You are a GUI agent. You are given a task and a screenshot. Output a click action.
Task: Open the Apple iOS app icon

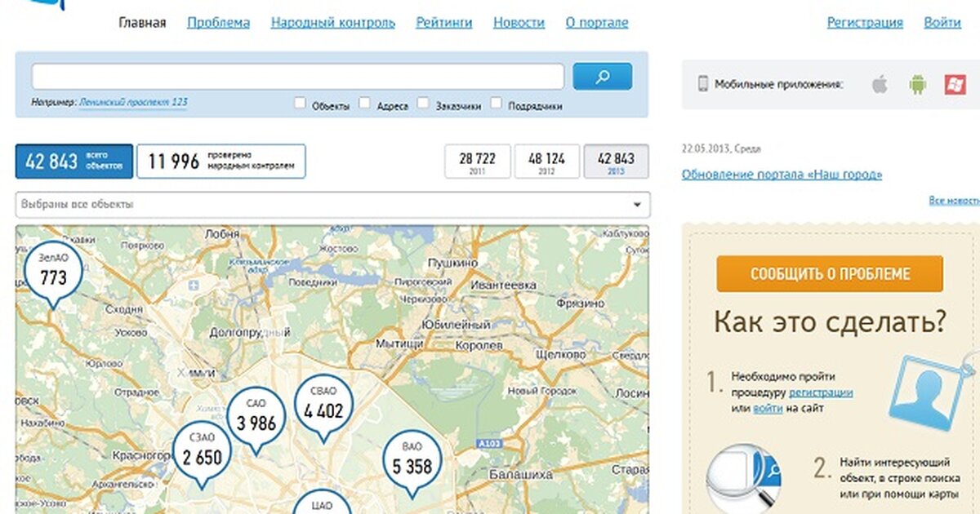[879, 84]
